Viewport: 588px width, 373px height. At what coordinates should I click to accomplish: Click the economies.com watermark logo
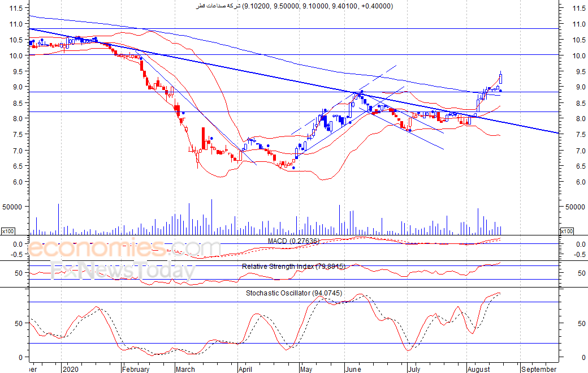pyautogui.click(x=124, y=248)
